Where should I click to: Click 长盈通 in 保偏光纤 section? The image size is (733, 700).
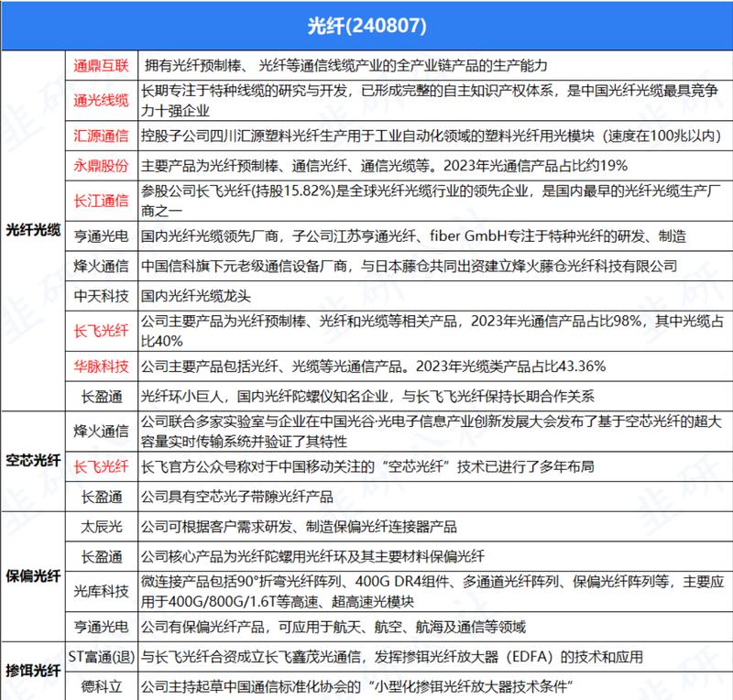coord(102,556)
